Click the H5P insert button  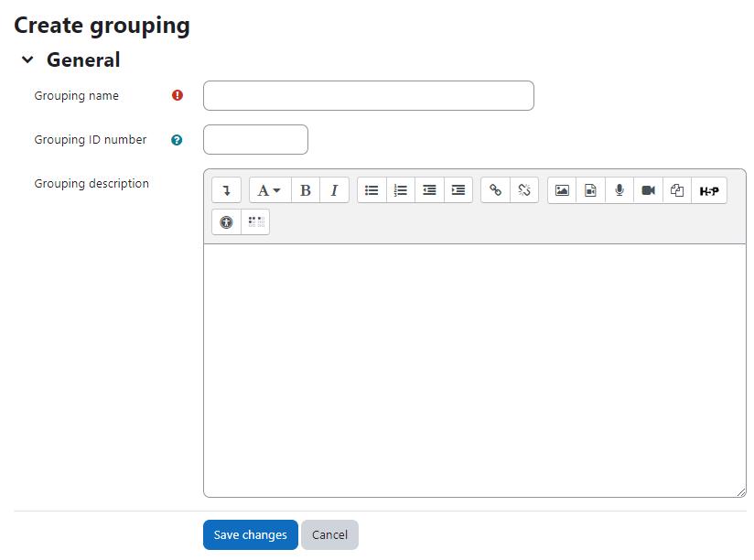coord(709,190)
